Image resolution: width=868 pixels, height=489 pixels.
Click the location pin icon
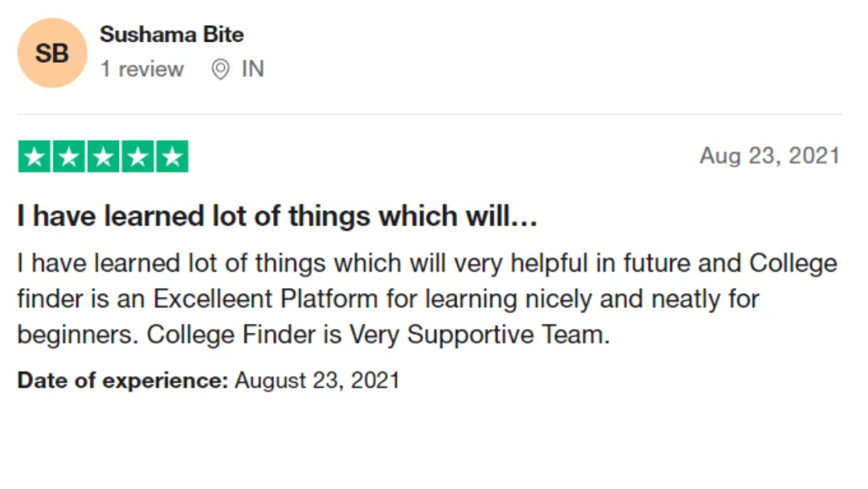coord(220,69)
